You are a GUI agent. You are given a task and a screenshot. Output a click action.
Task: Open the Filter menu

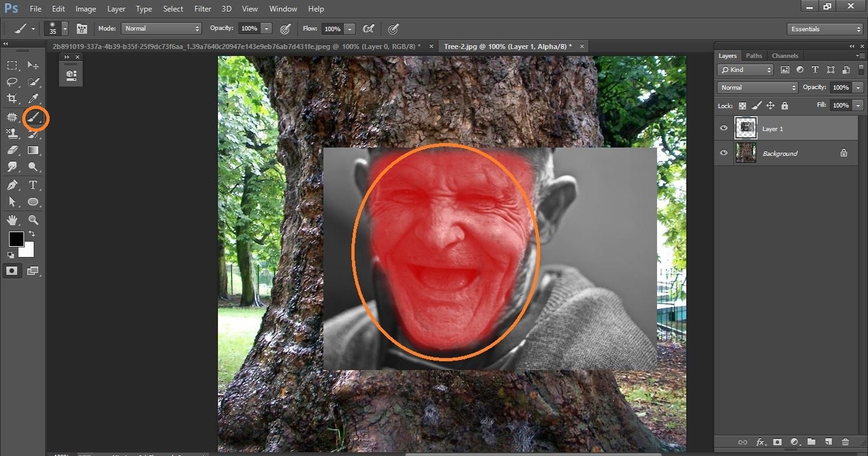pos(202,8)
